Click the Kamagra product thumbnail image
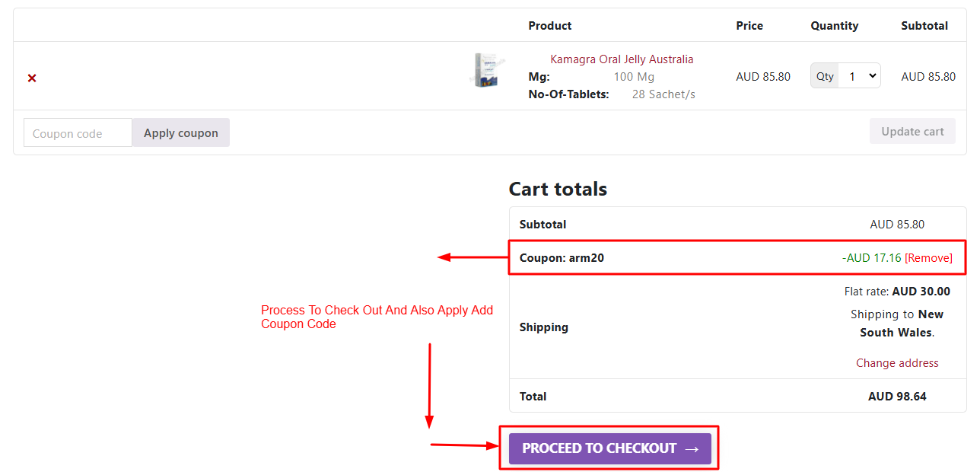The height and width of the screenshot is (472, 980). 488,71
